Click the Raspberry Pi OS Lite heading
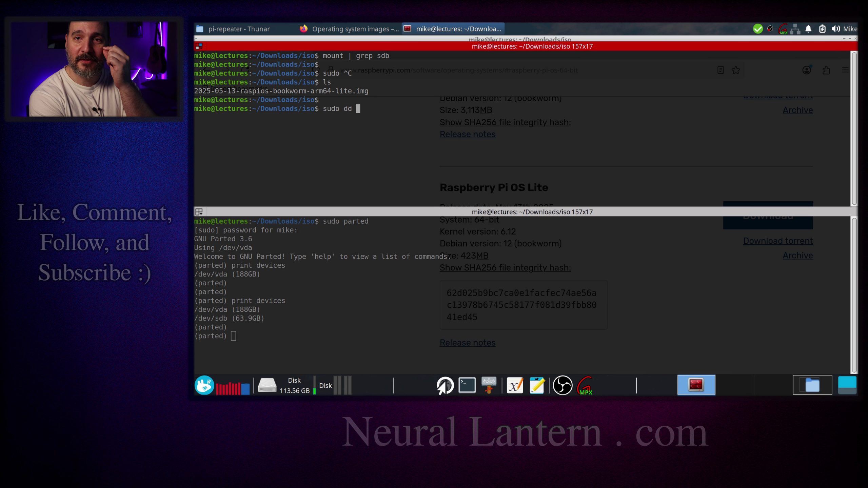 tap(494, 187)
